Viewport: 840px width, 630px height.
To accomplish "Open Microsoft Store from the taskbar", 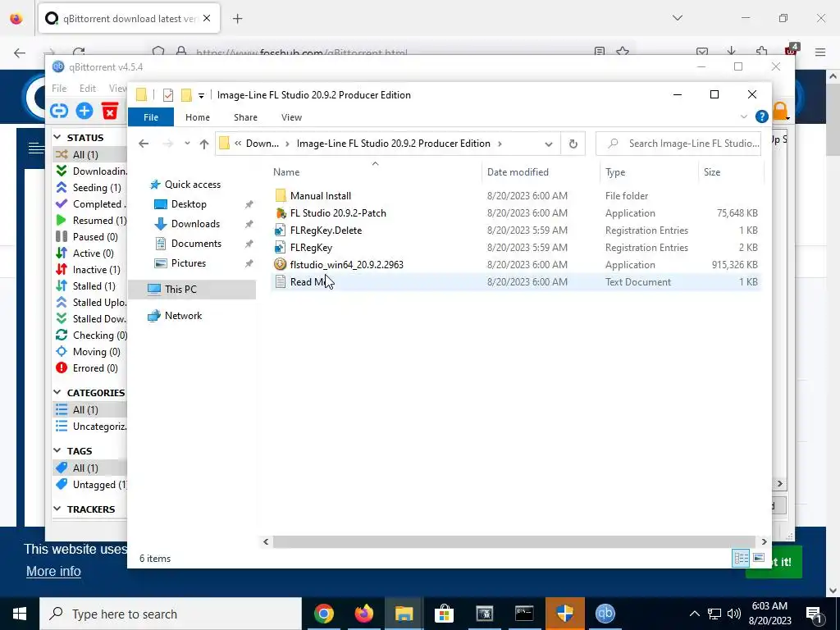I will coord(444,614).
